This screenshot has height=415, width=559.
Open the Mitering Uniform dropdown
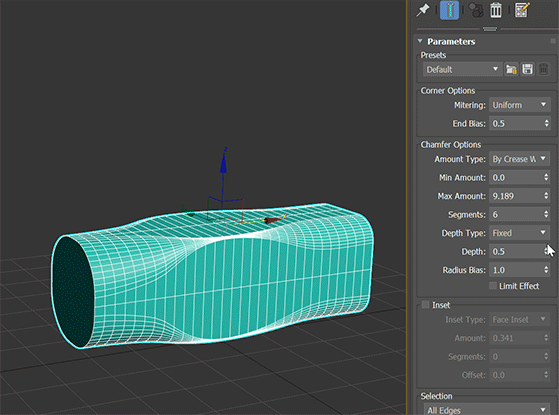coord(519,105)
